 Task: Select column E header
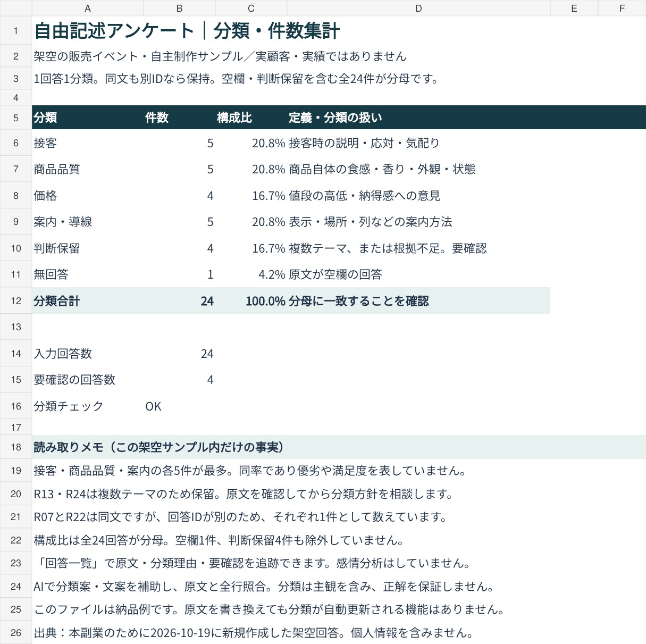point(574,8)
